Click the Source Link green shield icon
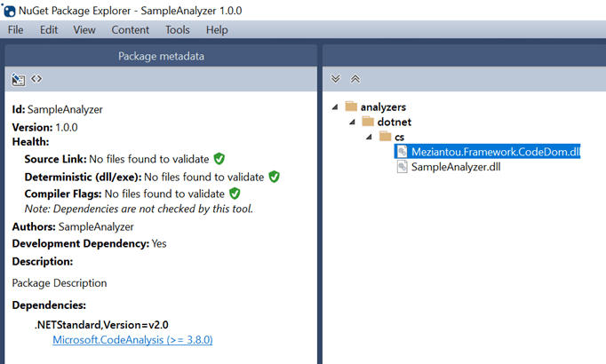Screen dimensions: 606x364 point(219,159)
